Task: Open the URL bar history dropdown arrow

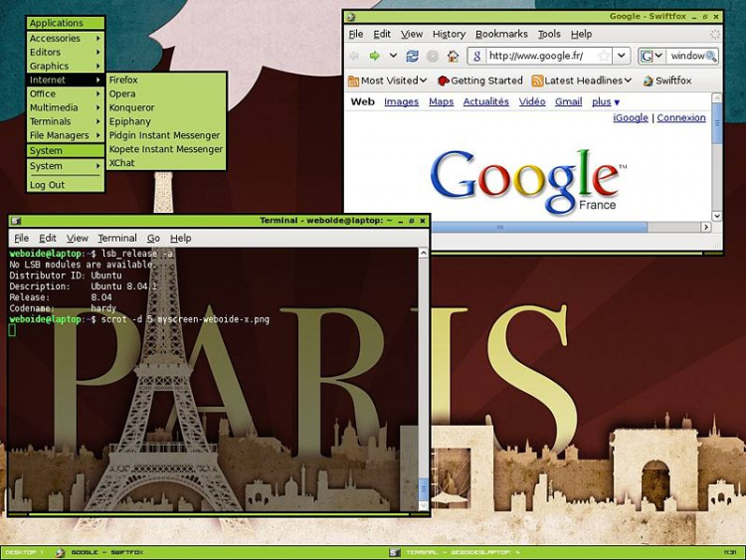Action: [x=621, y=57]
